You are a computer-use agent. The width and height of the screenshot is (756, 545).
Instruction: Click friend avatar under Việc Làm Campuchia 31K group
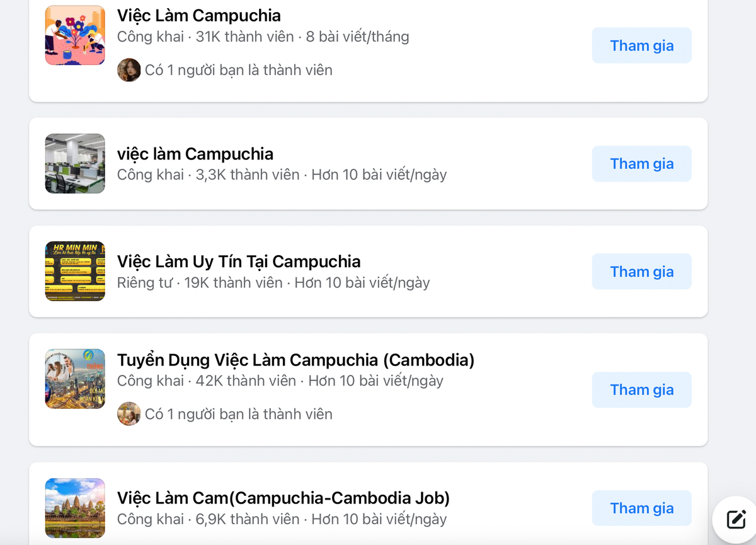tap(129, 70)
